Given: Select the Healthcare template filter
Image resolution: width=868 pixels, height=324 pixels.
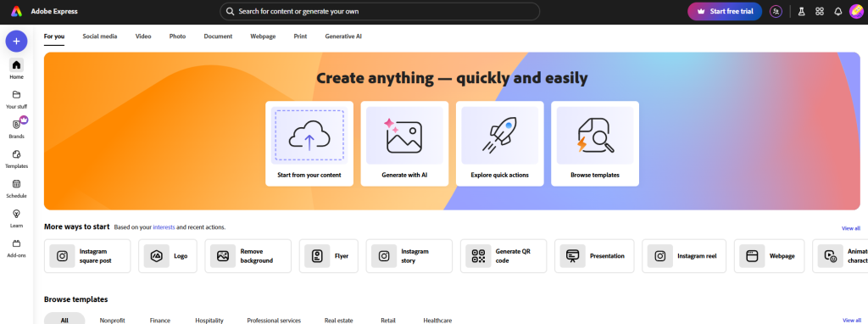Looking at the screenshot, I should point(437,320).
